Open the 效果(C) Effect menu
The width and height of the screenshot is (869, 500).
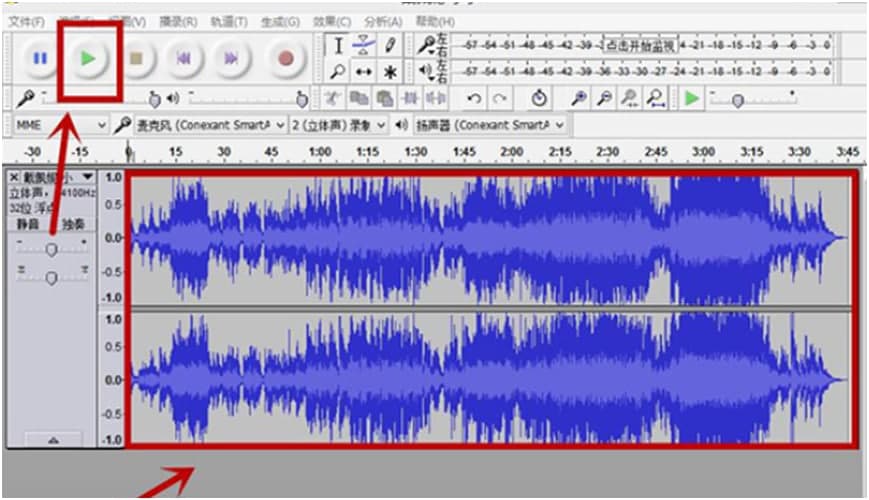tap(331, 22)
